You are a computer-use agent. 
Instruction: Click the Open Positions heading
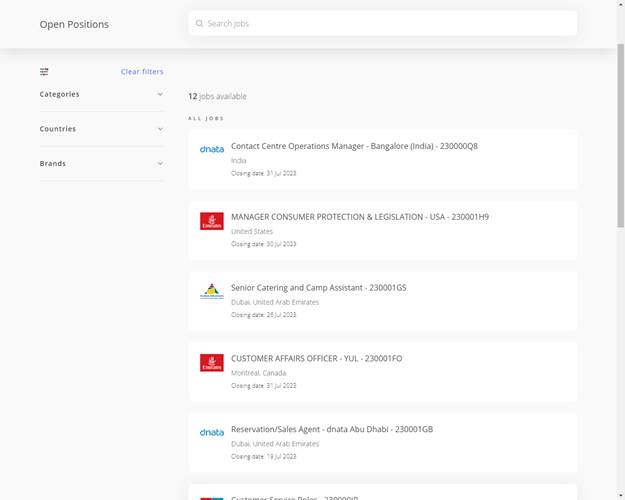[x=74, y=24]
